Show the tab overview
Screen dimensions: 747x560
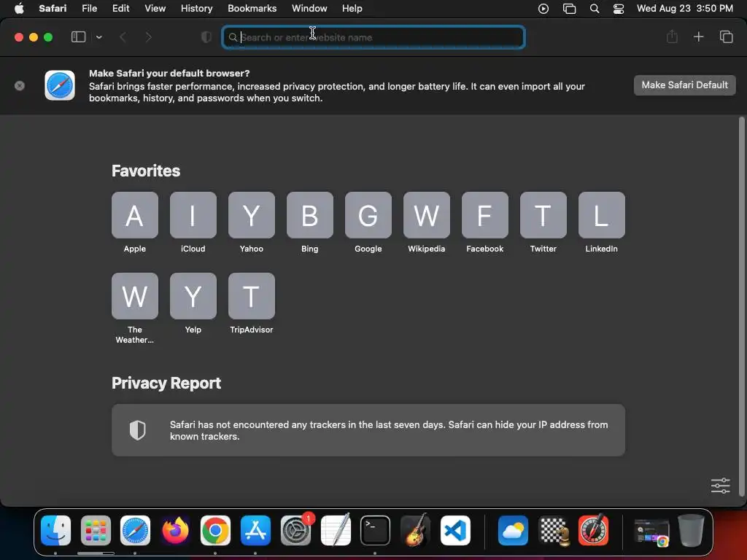726,36
